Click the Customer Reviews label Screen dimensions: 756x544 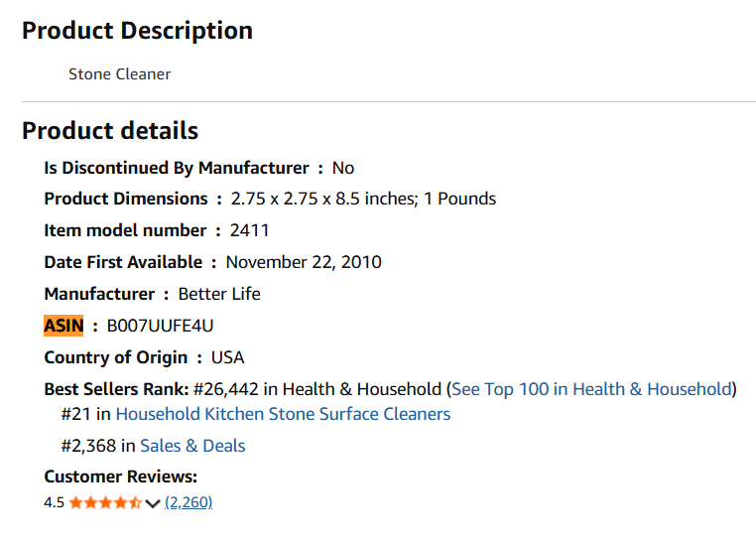pos(121,476)
